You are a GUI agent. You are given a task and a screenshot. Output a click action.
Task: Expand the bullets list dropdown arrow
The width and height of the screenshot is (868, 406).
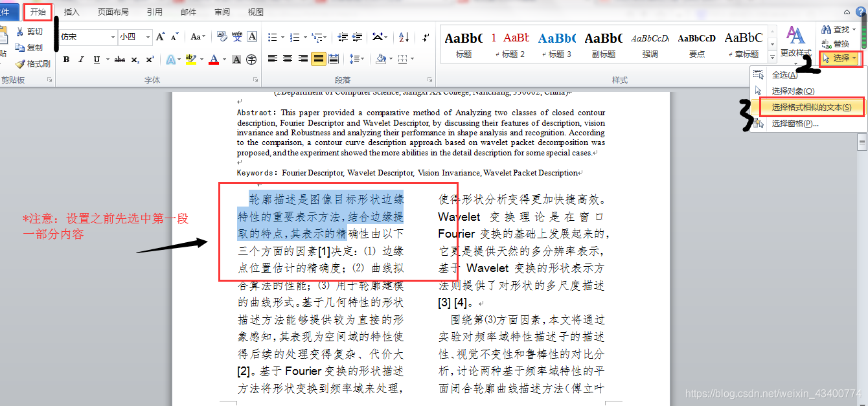coord(281,37)
